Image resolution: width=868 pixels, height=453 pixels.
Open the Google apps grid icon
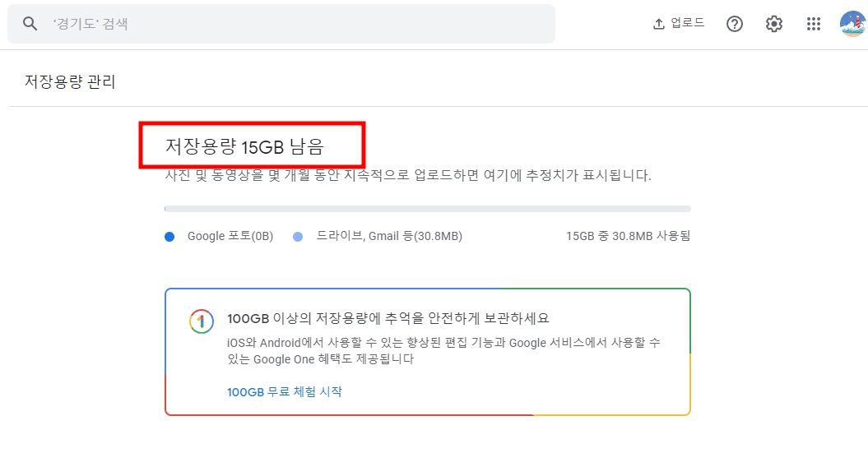(813, 24)
